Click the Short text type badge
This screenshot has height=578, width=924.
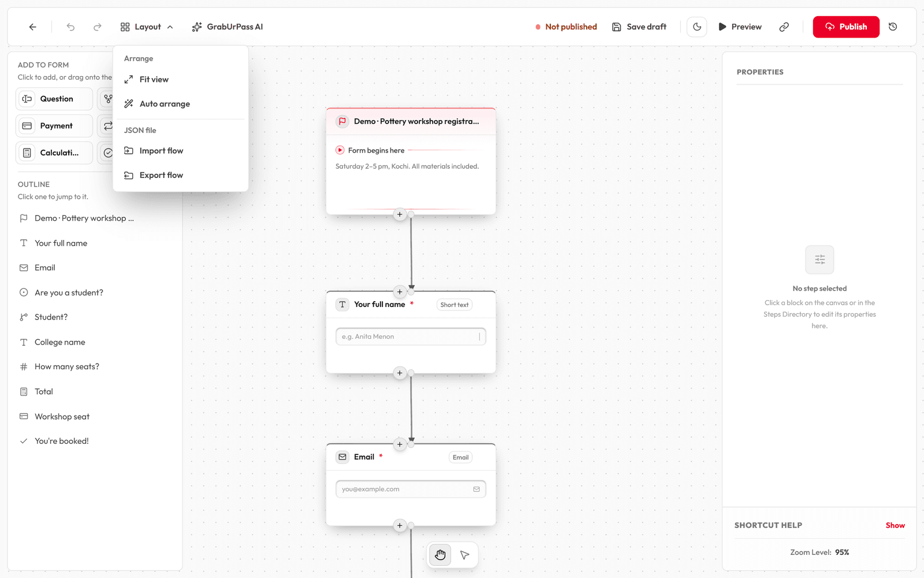pos(454,305)
